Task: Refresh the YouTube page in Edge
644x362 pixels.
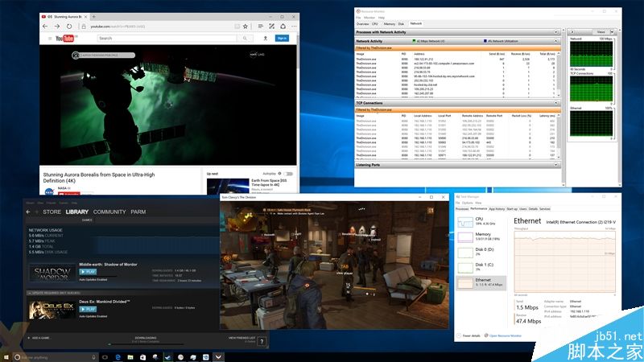Action: tap(69, 27)
